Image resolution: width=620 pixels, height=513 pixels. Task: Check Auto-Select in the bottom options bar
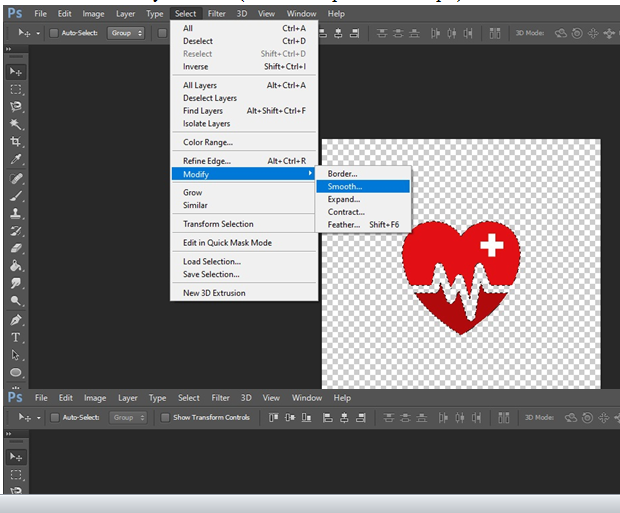click(54, 417)
